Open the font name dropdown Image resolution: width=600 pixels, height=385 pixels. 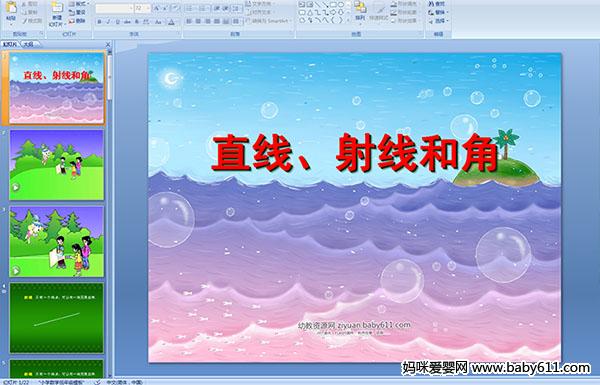click(114, 8)
